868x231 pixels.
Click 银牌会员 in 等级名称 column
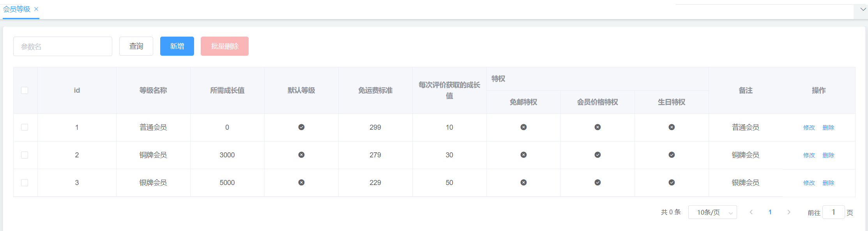point(153,183)
